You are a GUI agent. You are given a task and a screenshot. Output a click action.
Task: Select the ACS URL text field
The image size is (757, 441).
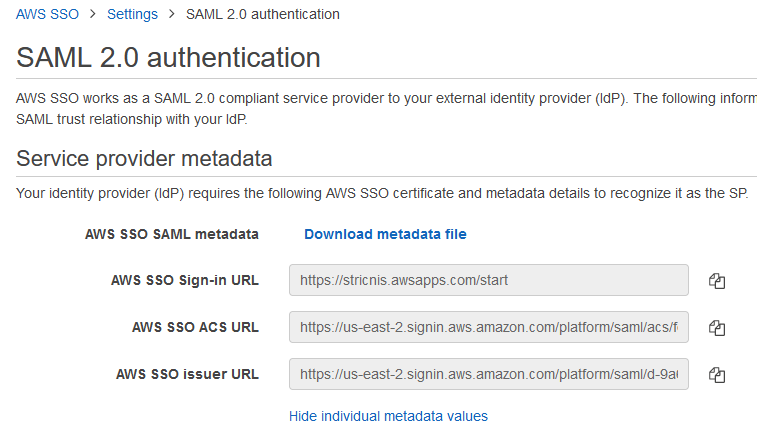click(488, 328)
